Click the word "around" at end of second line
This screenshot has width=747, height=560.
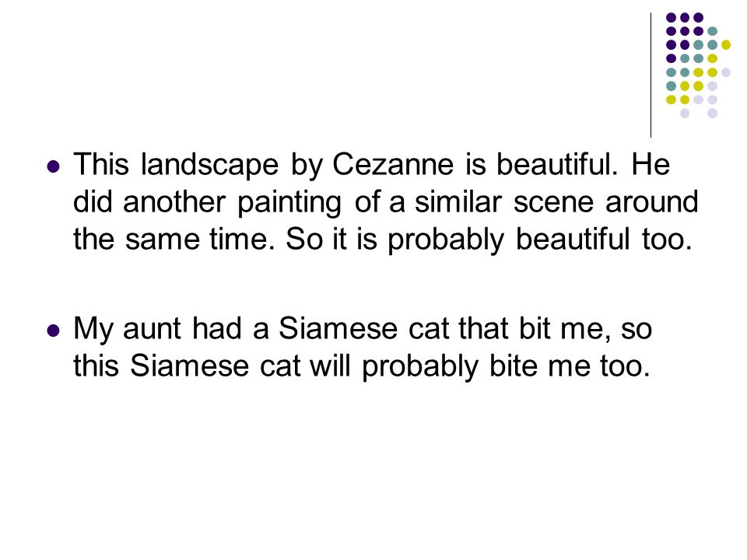(x=652, y=202)
